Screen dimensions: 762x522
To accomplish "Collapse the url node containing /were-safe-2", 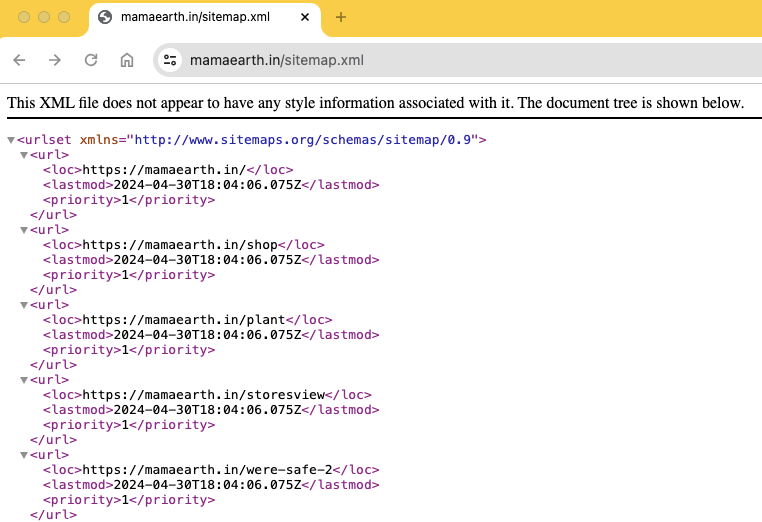I will click(24, 455).
